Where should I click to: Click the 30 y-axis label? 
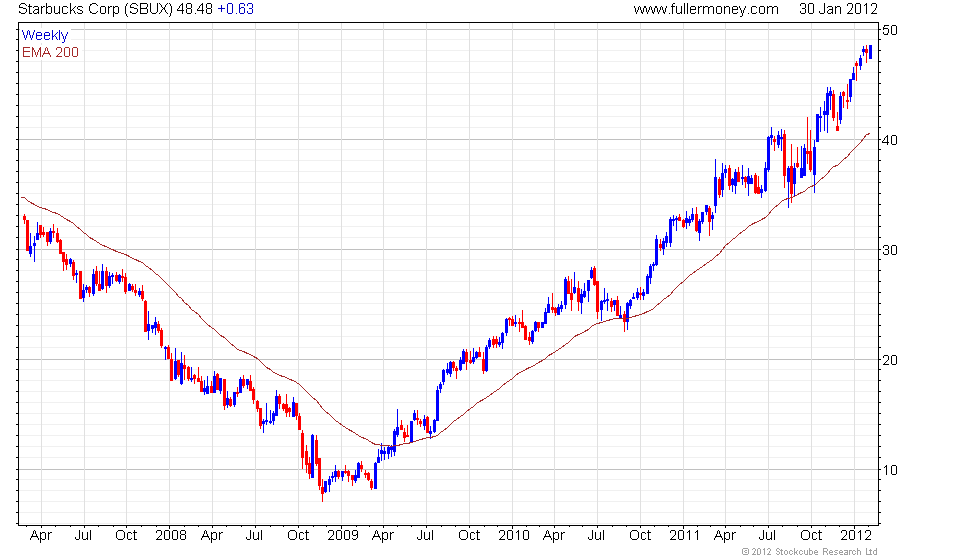click(x=890, y=250)
